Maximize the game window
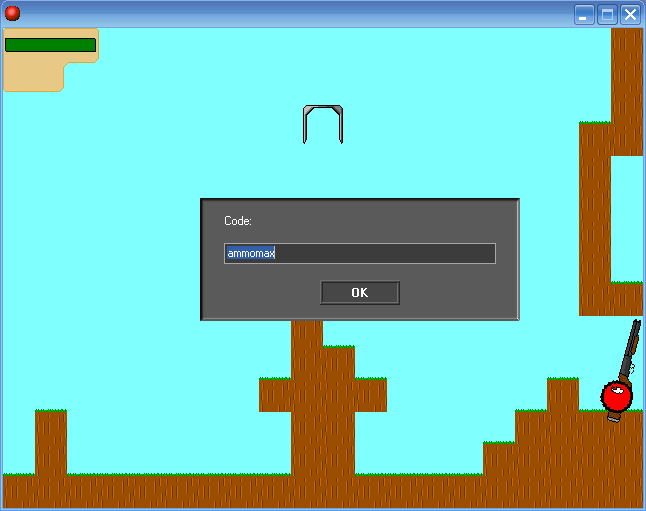Image resolution: width=646 pixels, height=511 pixels. tap(607, 15)
